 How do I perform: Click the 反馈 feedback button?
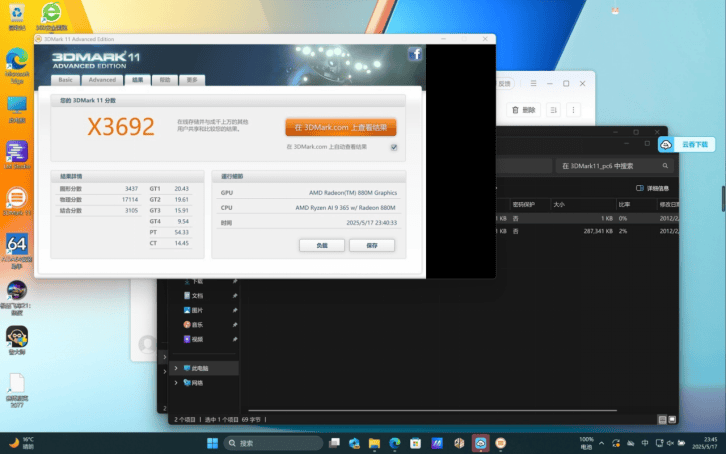pos(504,83)
